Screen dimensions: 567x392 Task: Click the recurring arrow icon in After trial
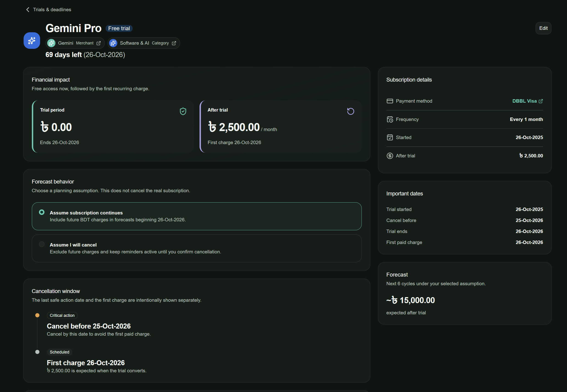click(x=351, y=111)
